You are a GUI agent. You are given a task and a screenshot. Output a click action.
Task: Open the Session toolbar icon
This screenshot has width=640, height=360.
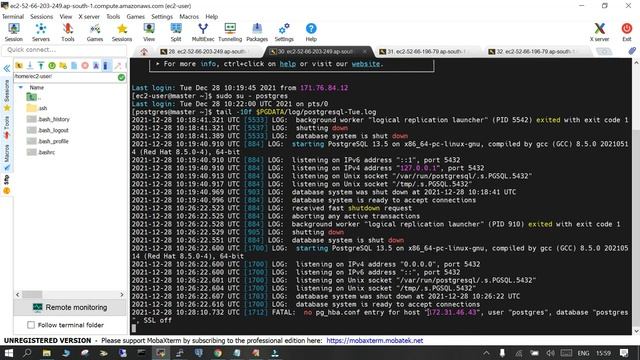14,32
